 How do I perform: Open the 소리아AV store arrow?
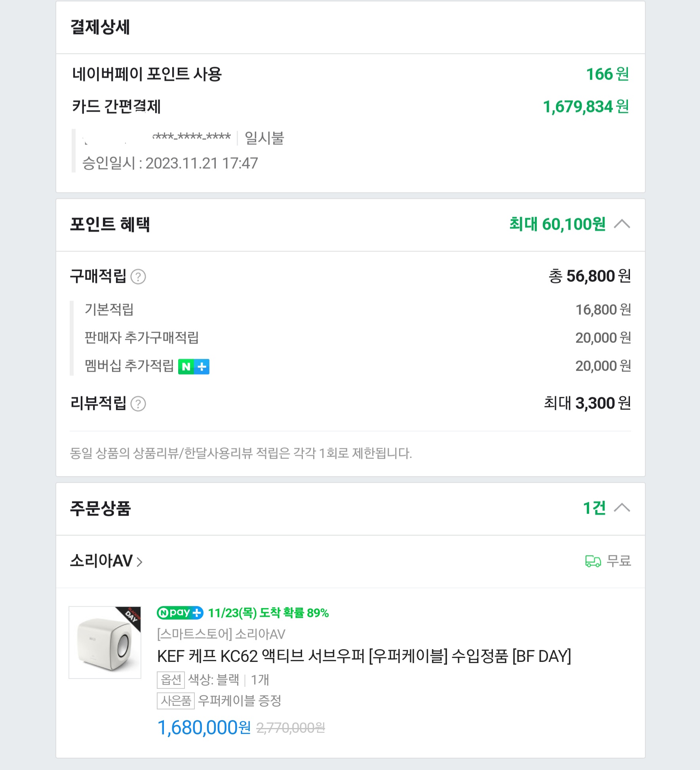139,562
